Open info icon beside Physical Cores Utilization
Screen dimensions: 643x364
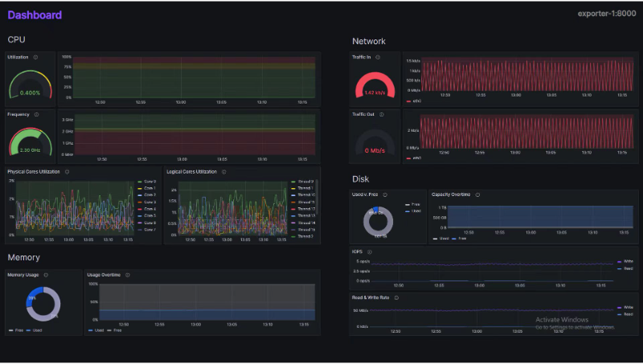click(68, 172)
